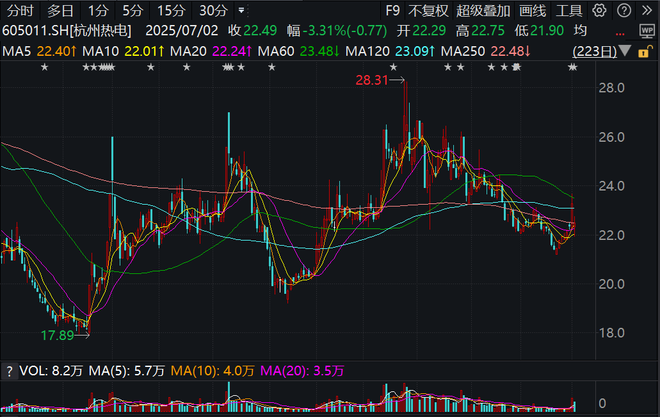The height and width of the screenshot is (417, 660).
Task: Select the 15分 period tab
Action: pos(171,11)
